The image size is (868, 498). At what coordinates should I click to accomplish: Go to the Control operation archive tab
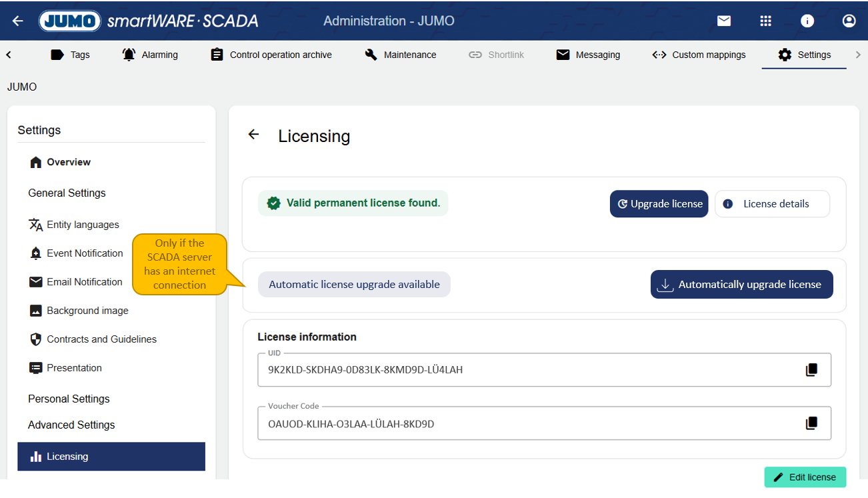pyautogui.click(x=271, y=55)
